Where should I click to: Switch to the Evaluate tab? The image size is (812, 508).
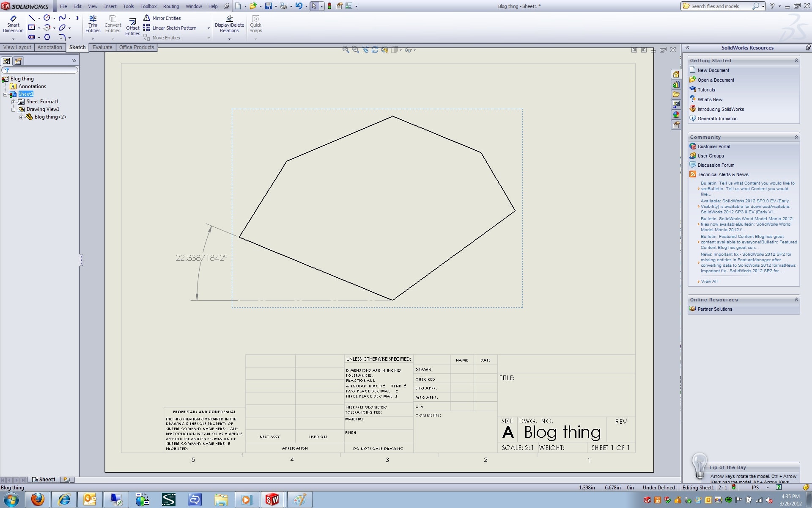point(102,47)
